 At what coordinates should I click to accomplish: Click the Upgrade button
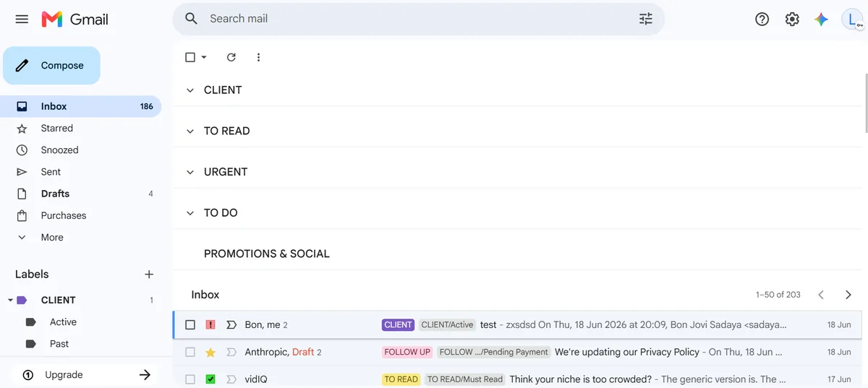coord(86,374)
